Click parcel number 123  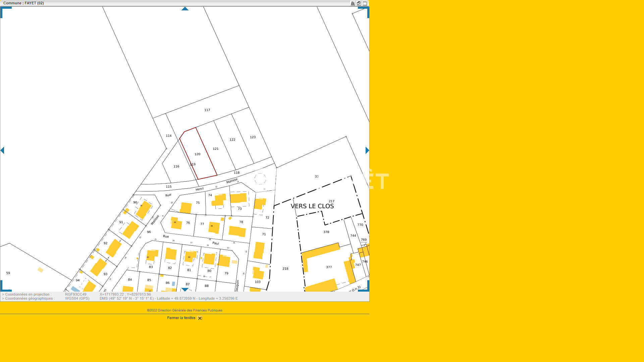pos(253,137)
